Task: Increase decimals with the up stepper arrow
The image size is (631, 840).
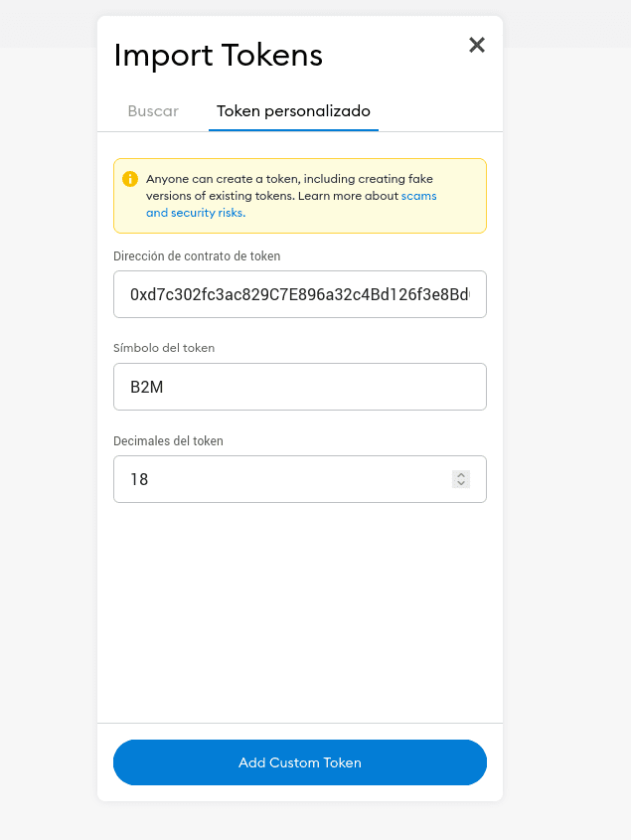Action: (461, 475)
